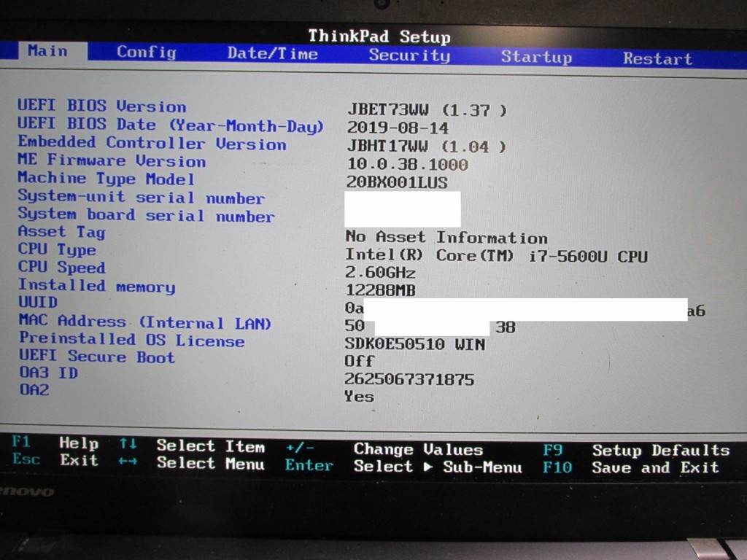Image resolution: width=747 pixels, height=560 pixels.
Task: Click the System-unit serial number label
Action: click(141, 197)
